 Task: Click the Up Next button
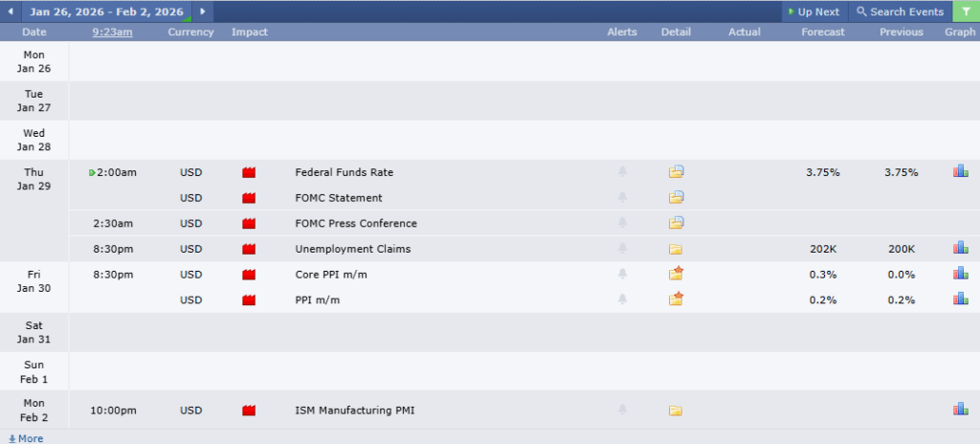[x=813, y=11]
